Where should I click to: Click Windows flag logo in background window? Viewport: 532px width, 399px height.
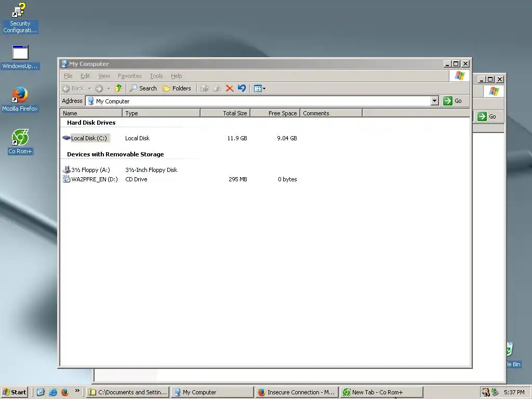494,91
